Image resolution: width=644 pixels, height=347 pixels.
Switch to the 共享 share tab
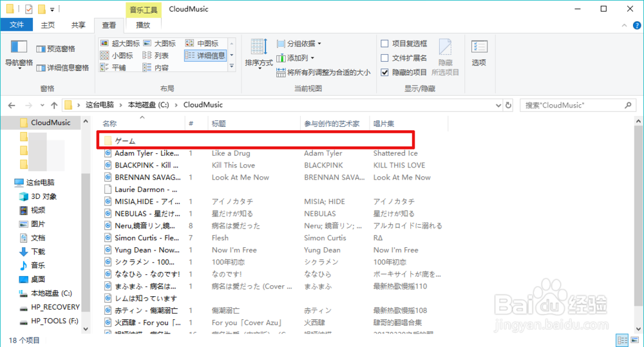pos(78,25)
